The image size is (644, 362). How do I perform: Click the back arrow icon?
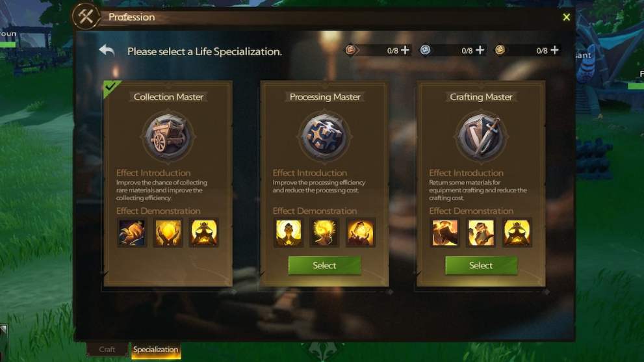tap(107, 51)
